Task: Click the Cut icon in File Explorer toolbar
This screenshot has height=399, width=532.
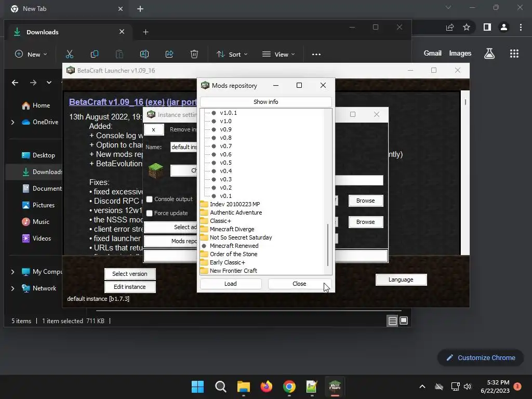Action: click(70, 54)
